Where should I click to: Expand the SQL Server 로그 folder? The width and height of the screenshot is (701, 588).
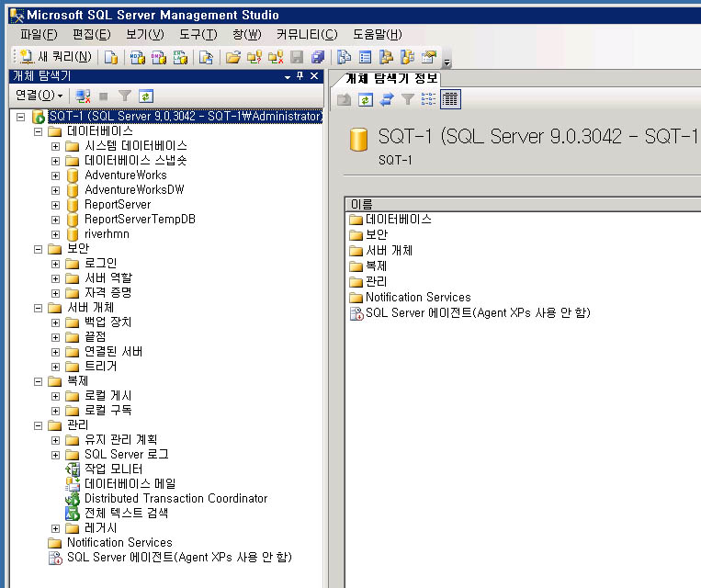56,455
